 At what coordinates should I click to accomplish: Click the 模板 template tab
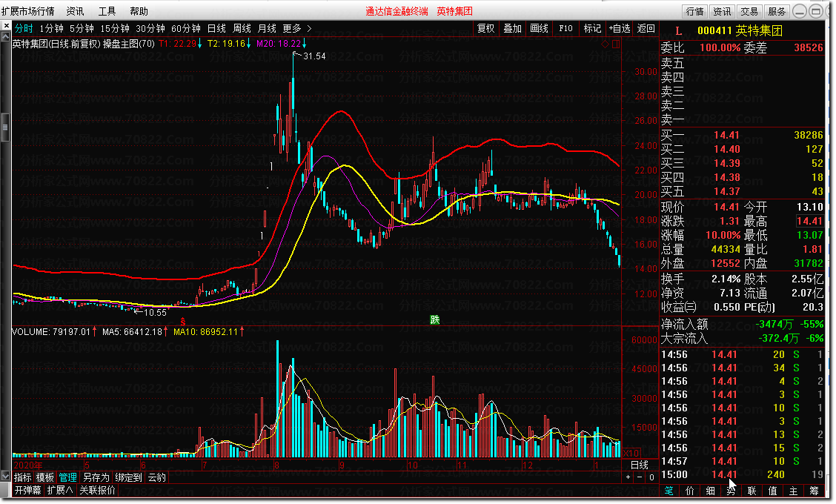(x=44, y=477)
